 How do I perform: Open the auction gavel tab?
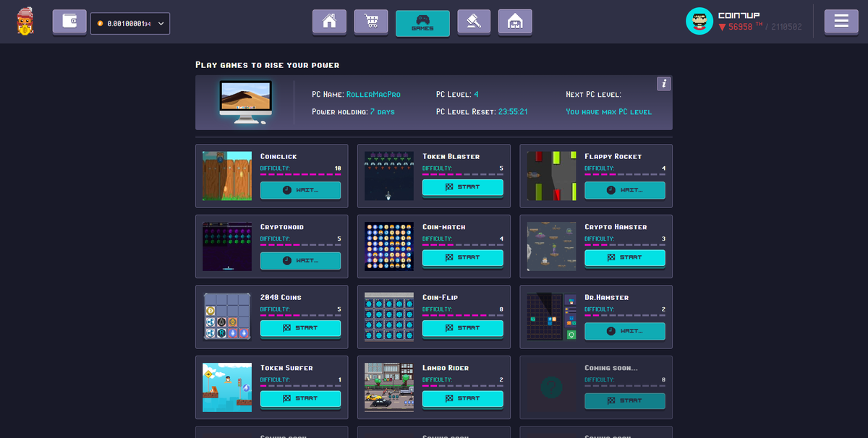tap(474, 22)
